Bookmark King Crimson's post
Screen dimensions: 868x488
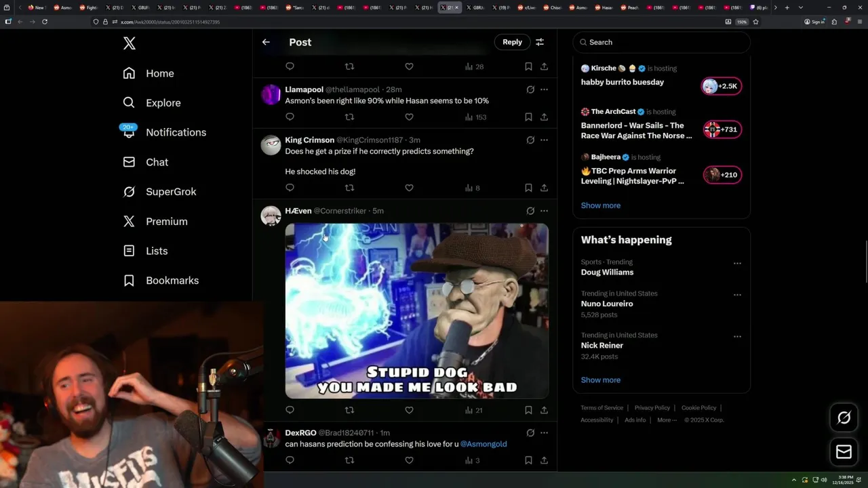[x=528, y=188]
